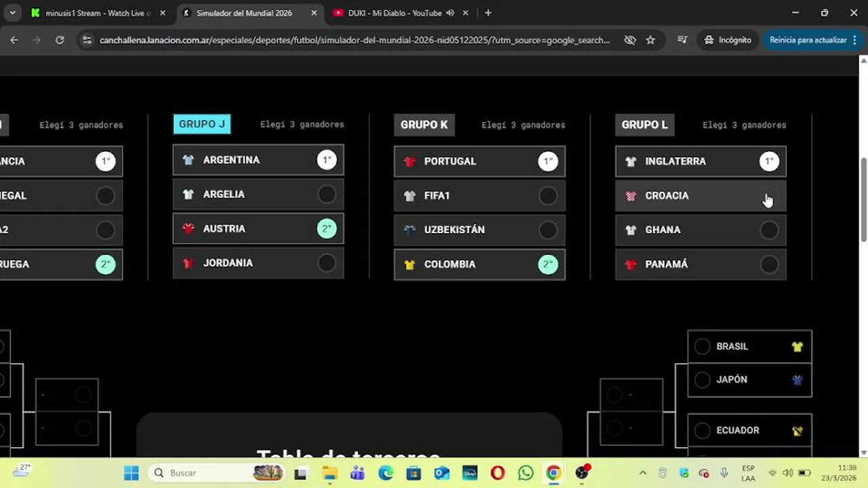
Task: Pick Ecuador's winner circle in bracket
Action: tap(703, 430)
